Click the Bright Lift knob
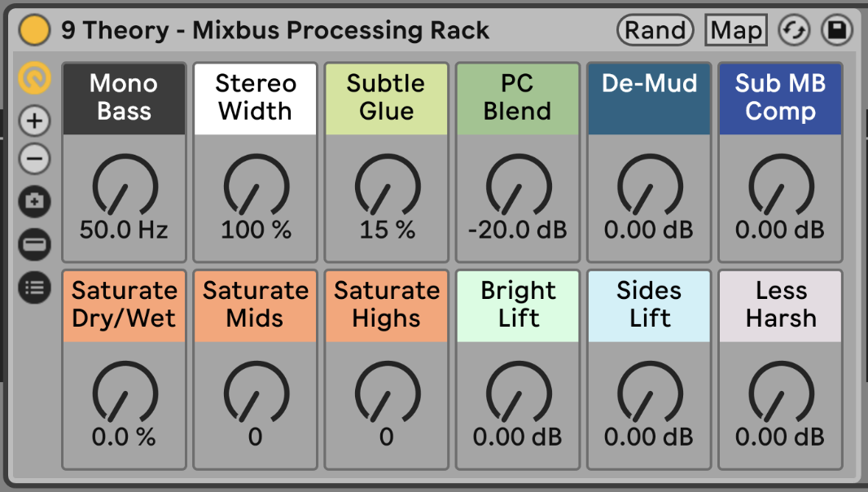The width and height of the screenshot is (868, 492). (518, 393)
